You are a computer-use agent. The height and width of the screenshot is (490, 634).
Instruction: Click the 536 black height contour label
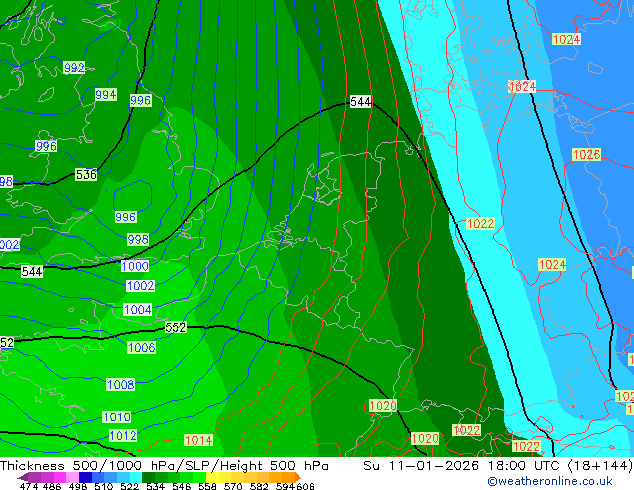pyautogui.click(x=86, y=175)
